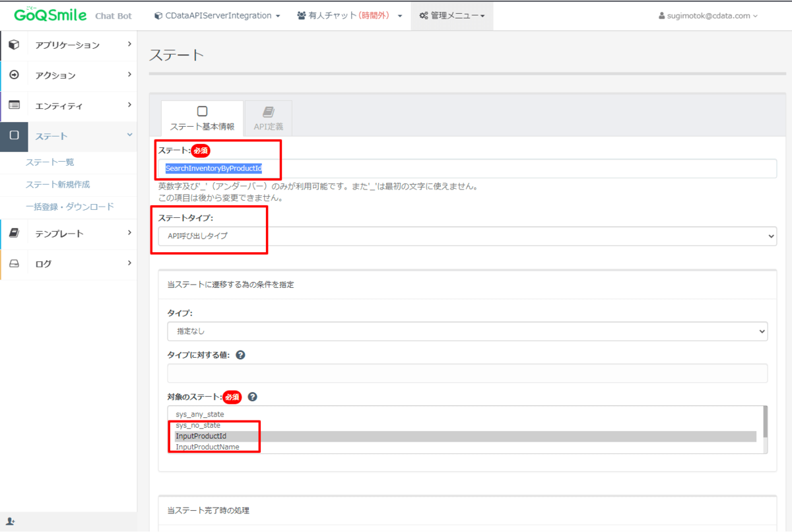Select sys_any_state in the state list

465,414
